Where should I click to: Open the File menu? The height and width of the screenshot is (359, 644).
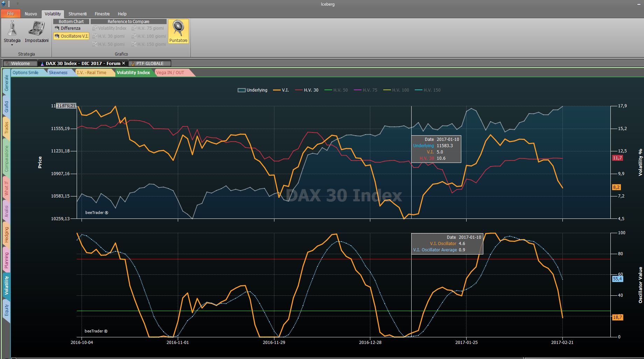tap(10, 14)
